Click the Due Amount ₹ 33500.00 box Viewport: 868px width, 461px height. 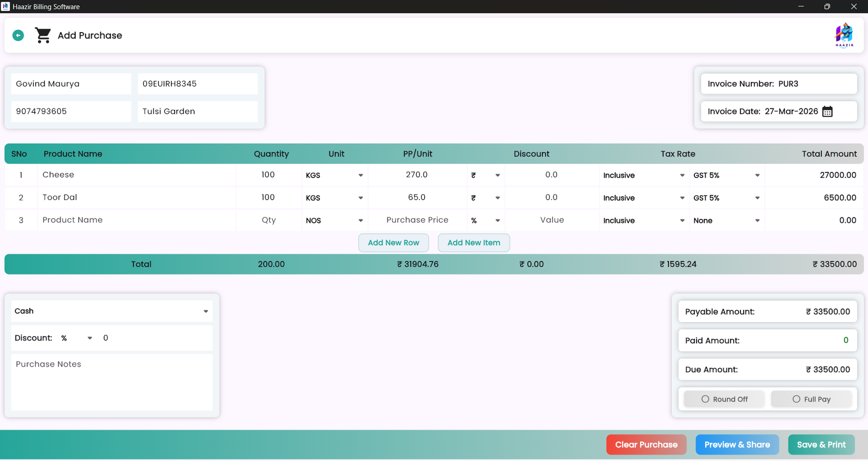click(767, 369)
